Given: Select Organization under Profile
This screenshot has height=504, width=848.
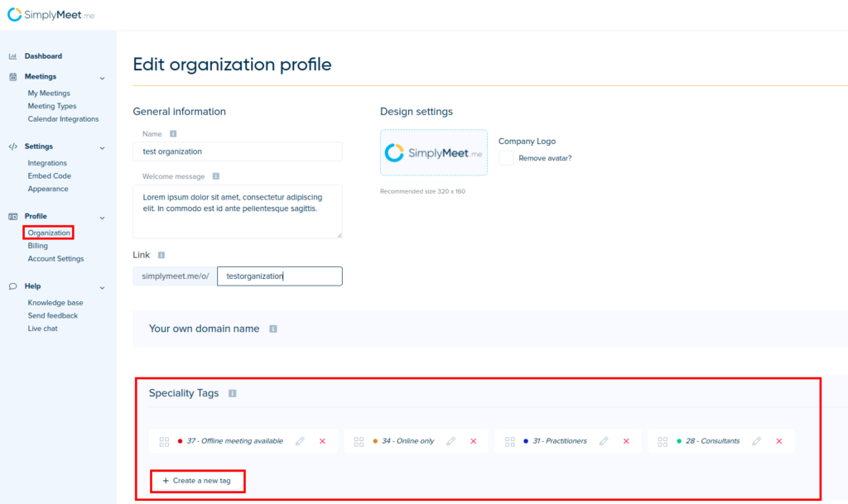Looking at the screenshot, I should [49, 233].
